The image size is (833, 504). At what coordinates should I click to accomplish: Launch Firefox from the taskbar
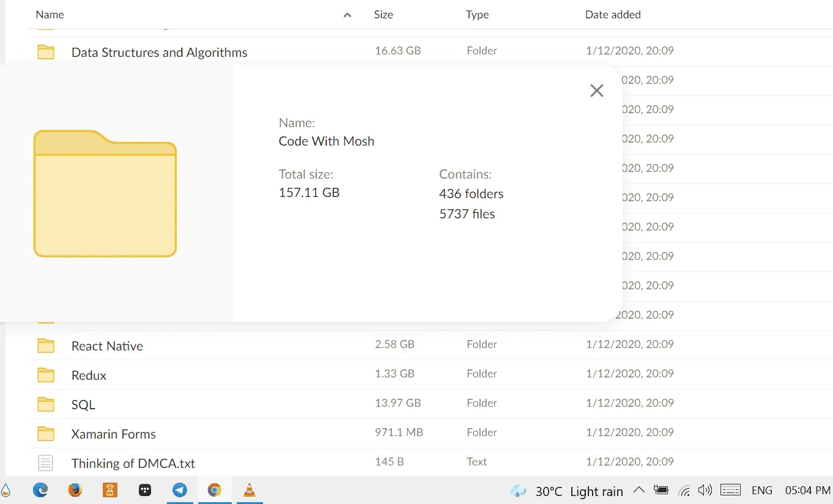tap(75, 491)
